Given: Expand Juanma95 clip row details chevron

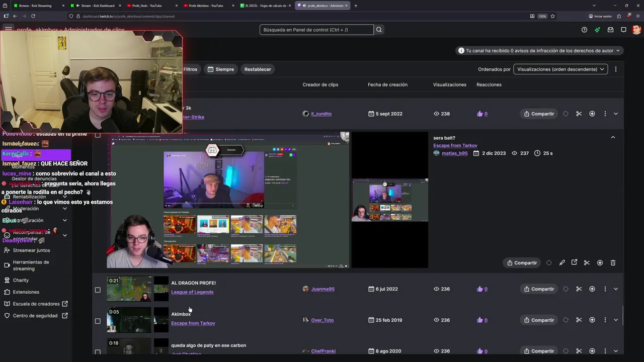Looking at the screenshot, I should (616, 289).
